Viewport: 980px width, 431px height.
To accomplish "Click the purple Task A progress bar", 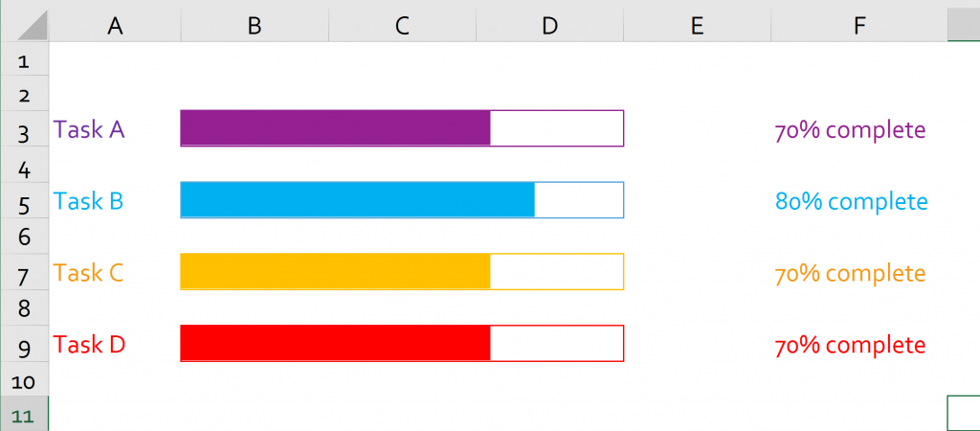I will 402,128.
